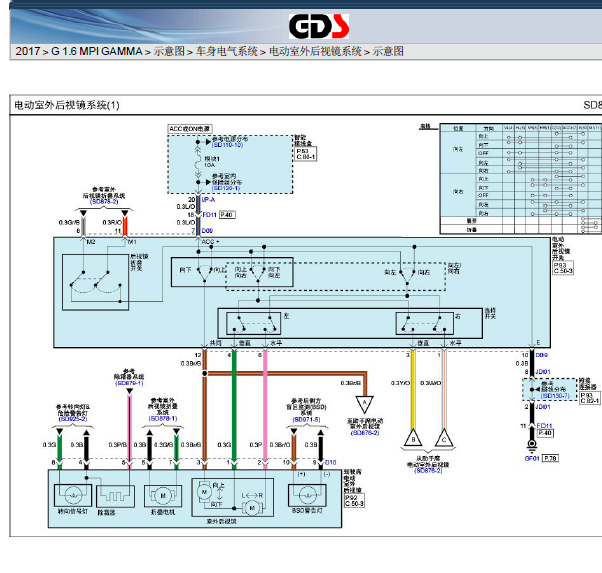Screen dimensions: 602x573
Task: Click the triangle B connector symbol
Action: 413,438
